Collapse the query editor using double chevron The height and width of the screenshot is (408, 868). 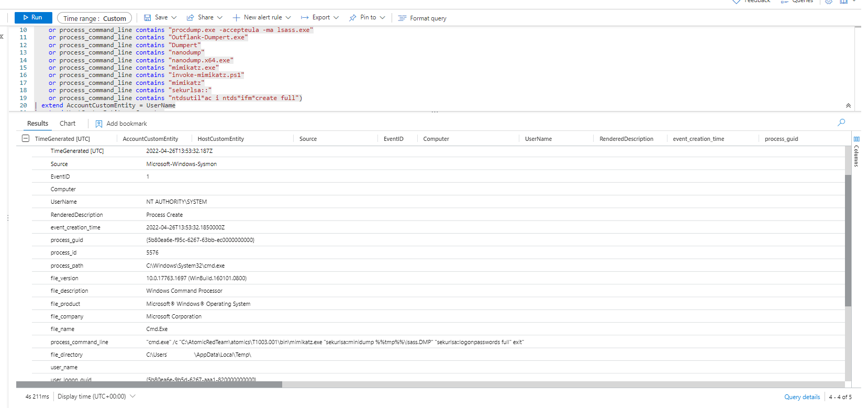point(848,106)
